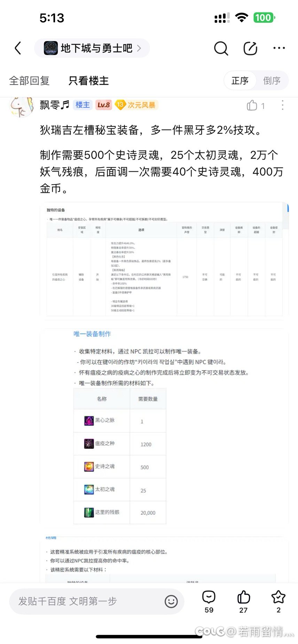Tap the 瘟疫之种 item icon
Viewport: 298px width, 644px height.
point(89,443)
